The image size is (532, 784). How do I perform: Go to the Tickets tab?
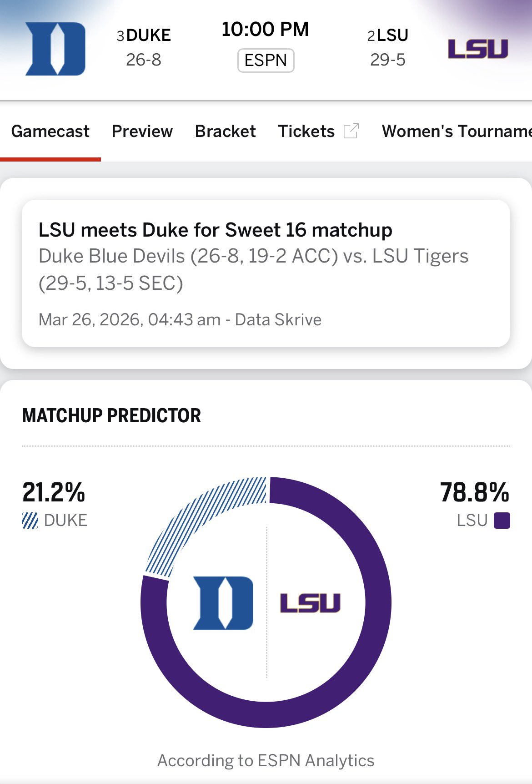(306, 131)
